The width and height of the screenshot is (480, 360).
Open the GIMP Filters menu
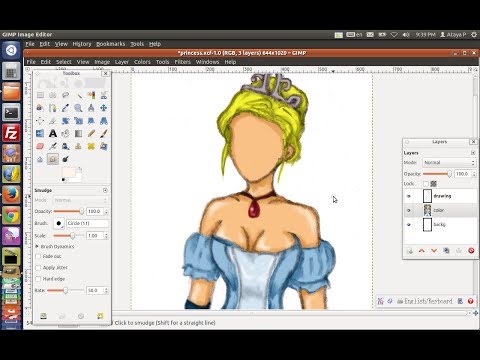click(x=183, y=62)
